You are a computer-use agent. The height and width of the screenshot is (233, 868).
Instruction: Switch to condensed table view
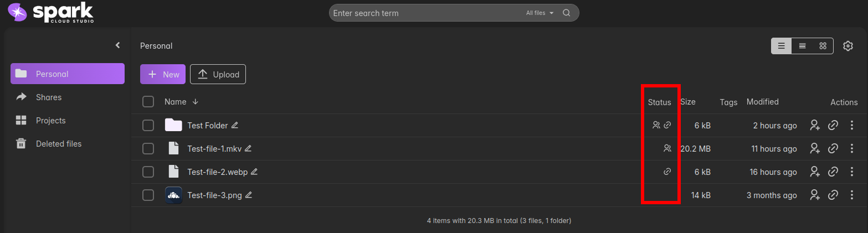802,46
